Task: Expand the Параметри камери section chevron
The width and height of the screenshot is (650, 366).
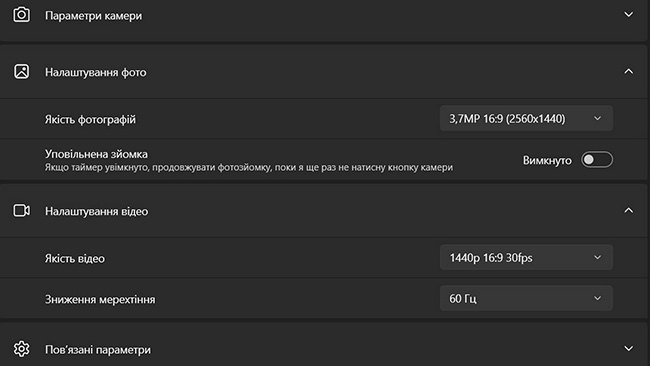Action: tap(628, 15)
